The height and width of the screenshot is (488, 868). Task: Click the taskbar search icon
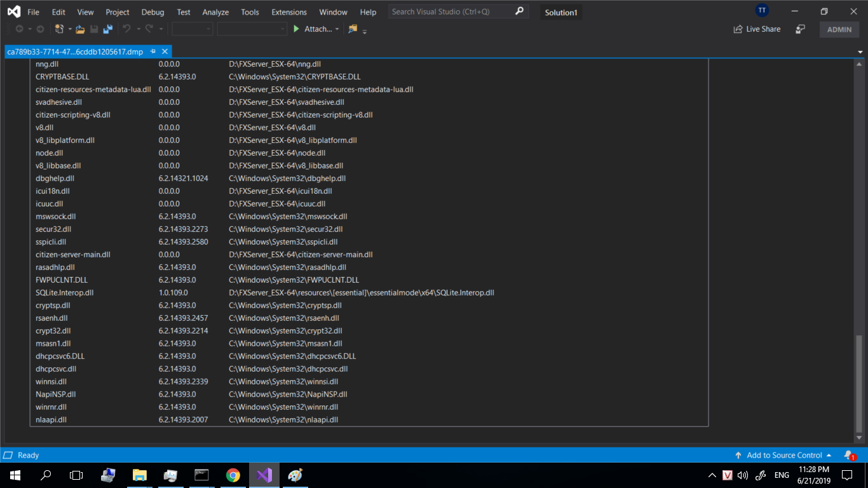[x=46, y=475]
